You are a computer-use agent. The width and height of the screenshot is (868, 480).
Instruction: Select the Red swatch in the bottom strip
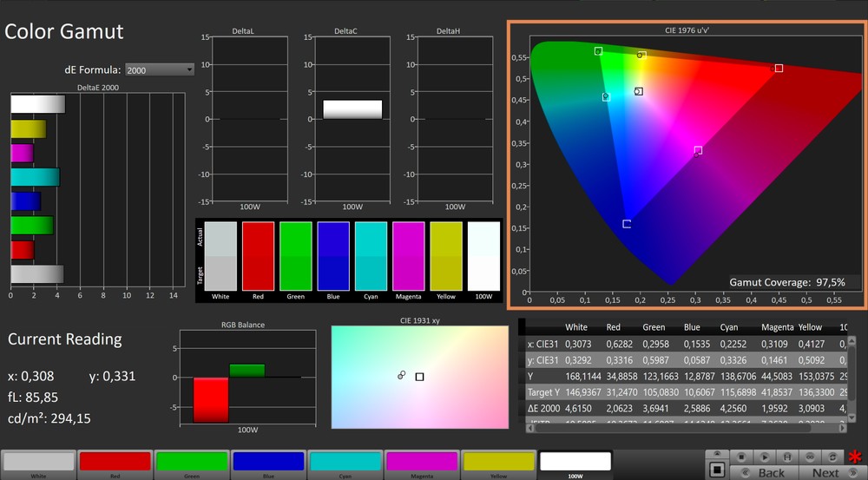[x=115, y=462]
